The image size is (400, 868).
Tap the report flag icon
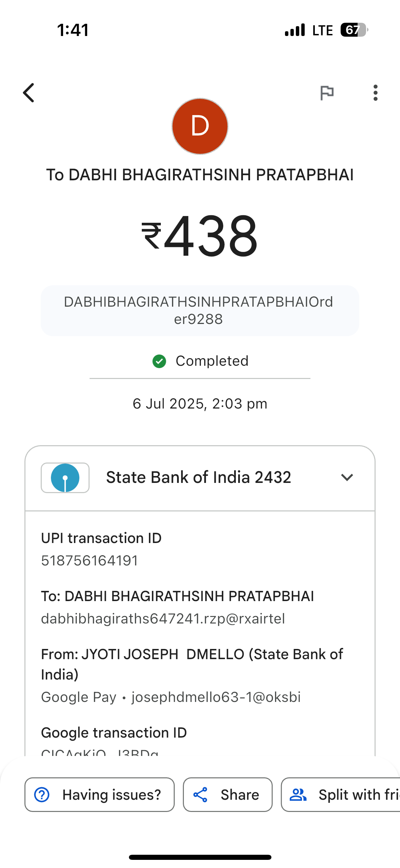click(x=327, y=93)
